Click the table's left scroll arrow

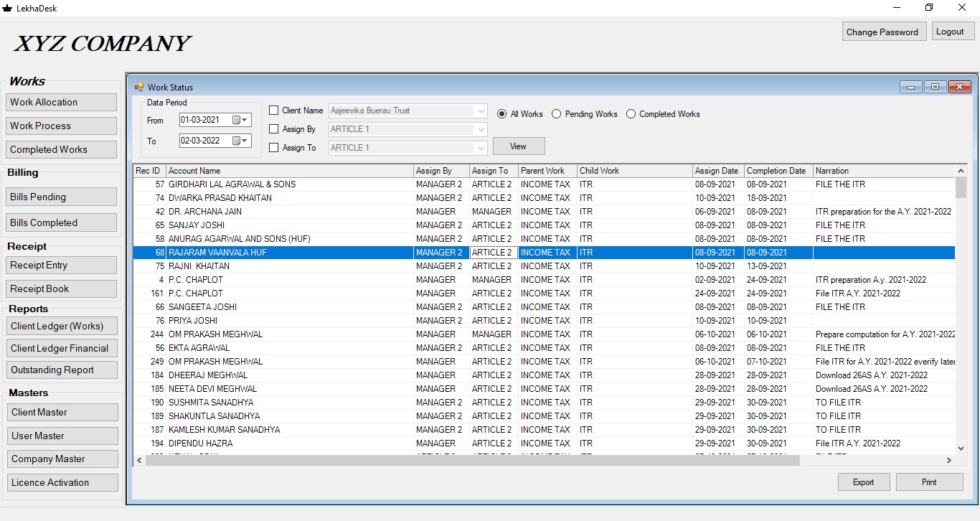click(139, 461)
